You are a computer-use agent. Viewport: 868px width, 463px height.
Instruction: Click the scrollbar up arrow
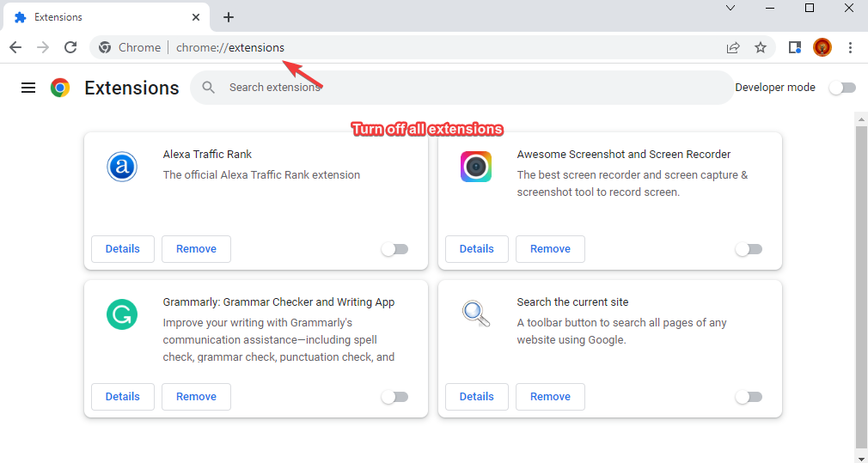point(861,119)
